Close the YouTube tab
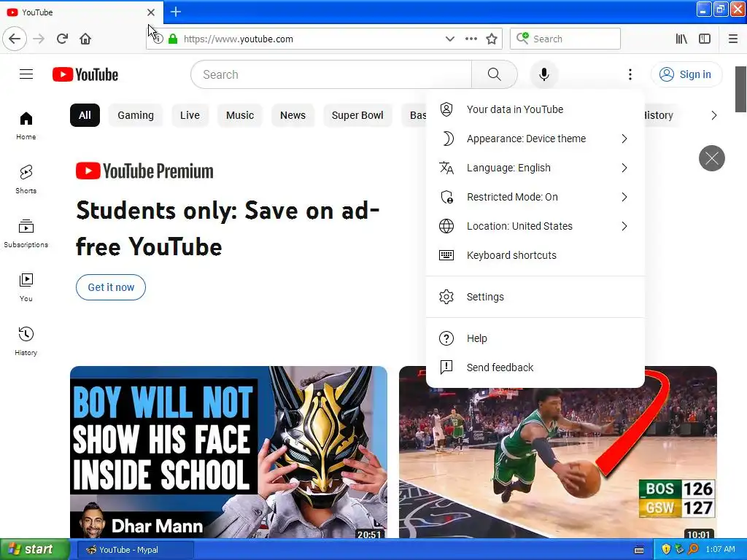 pos(150,12)
